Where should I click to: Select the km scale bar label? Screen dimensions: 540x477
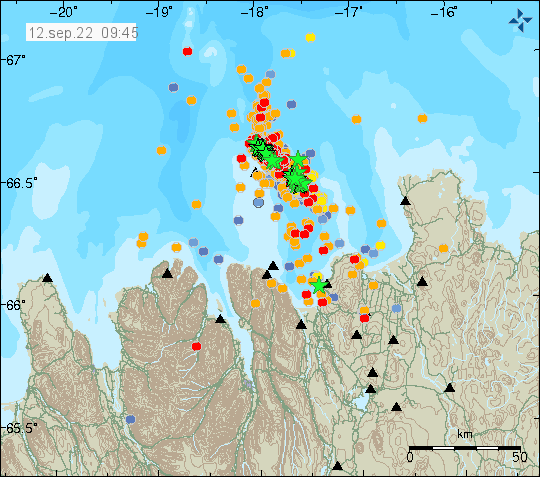(x=465, y=434)
